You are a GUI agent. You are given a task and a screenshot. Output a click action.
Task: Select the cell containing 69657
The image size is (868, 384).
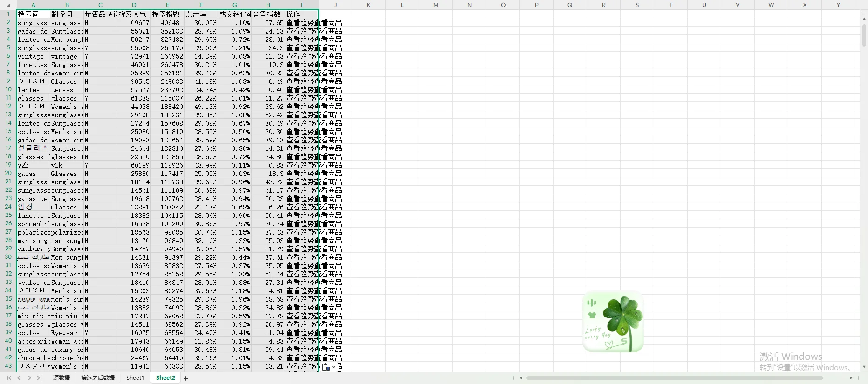[x=134, y=23]
